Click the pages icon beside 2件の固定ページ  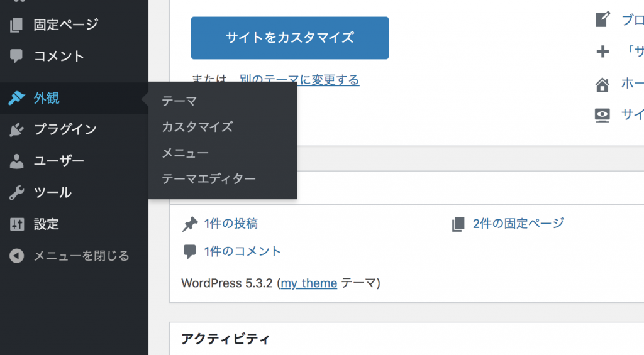click(x=458, y=224)
